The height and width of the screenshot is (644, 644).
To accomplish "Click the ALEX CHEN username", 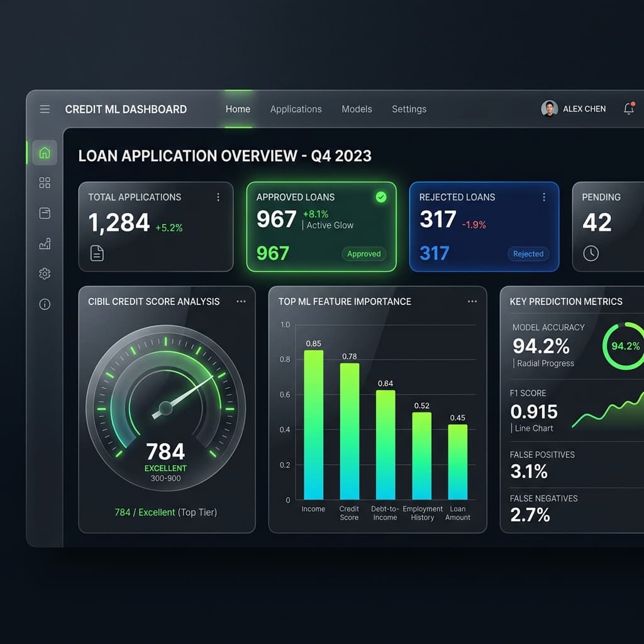I will pos(584,109).
